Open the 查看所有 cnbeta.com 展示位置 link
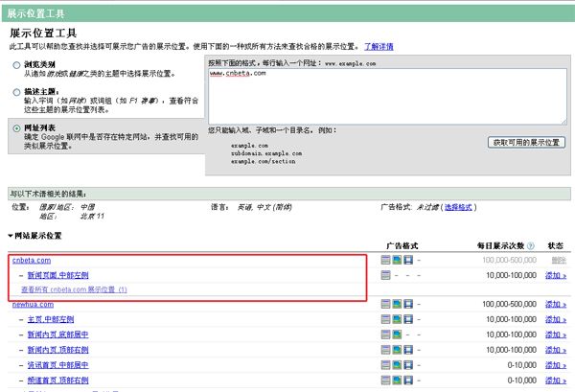 click(74, 289)
